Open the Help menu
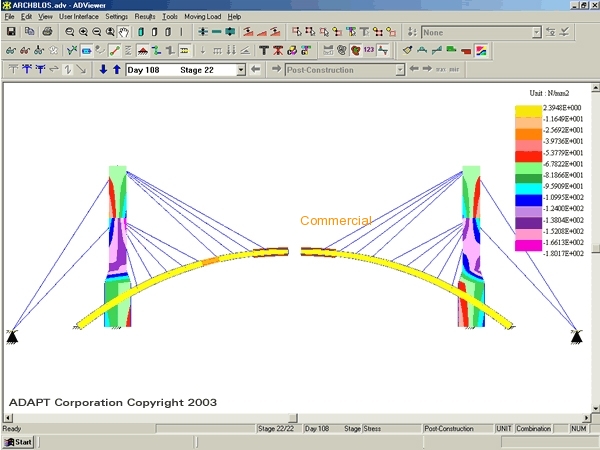The width and height of the screenshot is (600, 450). coord(234,16)
